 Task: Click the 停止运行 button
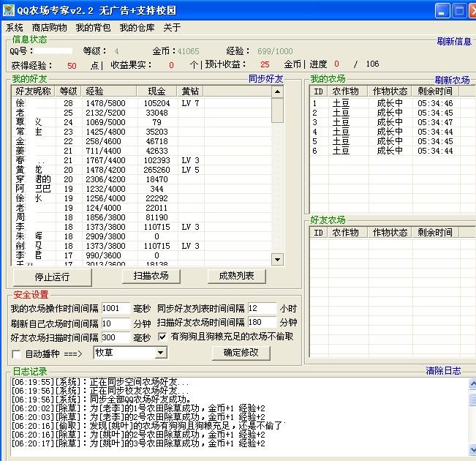click(x=52, y=277)
